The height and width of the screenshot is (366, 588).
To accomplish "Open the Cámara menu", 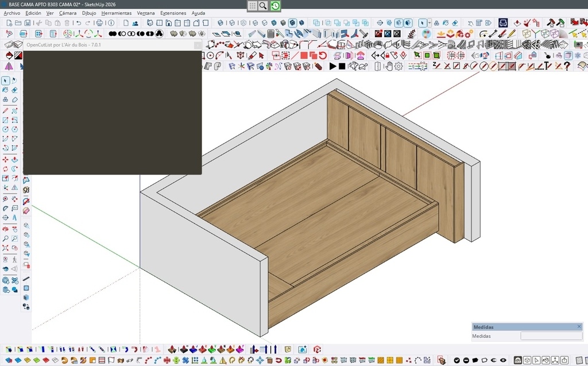I will (x=68, y=13).
